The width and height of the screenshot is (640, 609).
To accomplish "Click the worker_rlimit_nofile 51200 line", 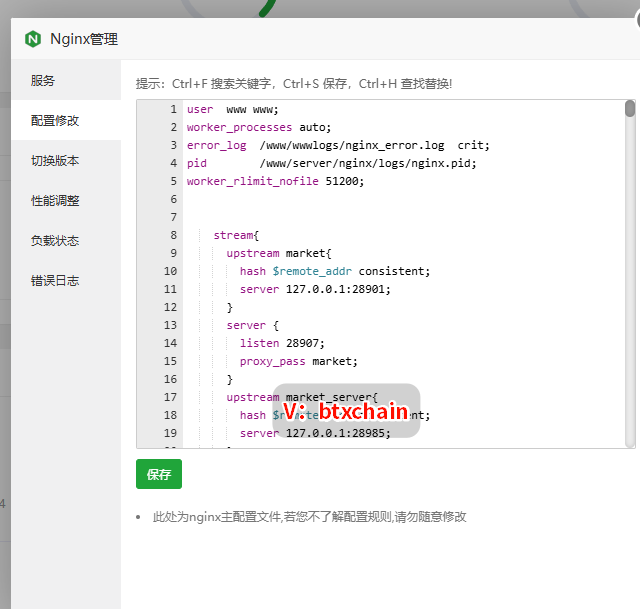I will pyautogui.click(x=275, y=182).
